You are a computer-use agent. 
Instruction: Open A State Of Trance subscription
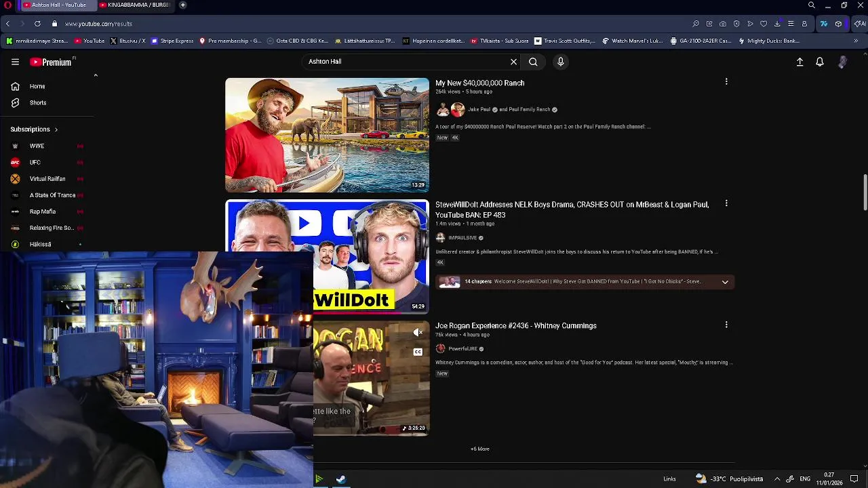(x=52, y=195)
